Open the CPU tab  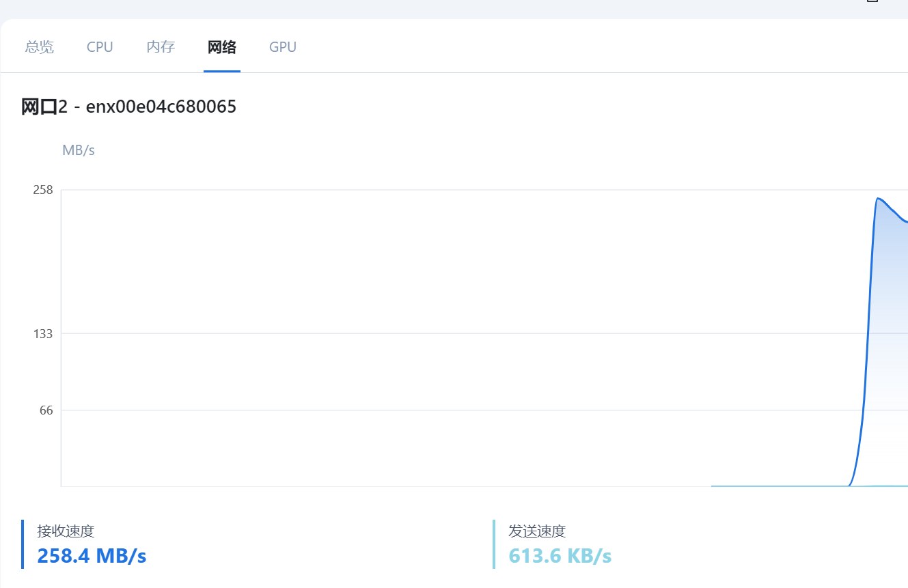click(x=100, y=47)
